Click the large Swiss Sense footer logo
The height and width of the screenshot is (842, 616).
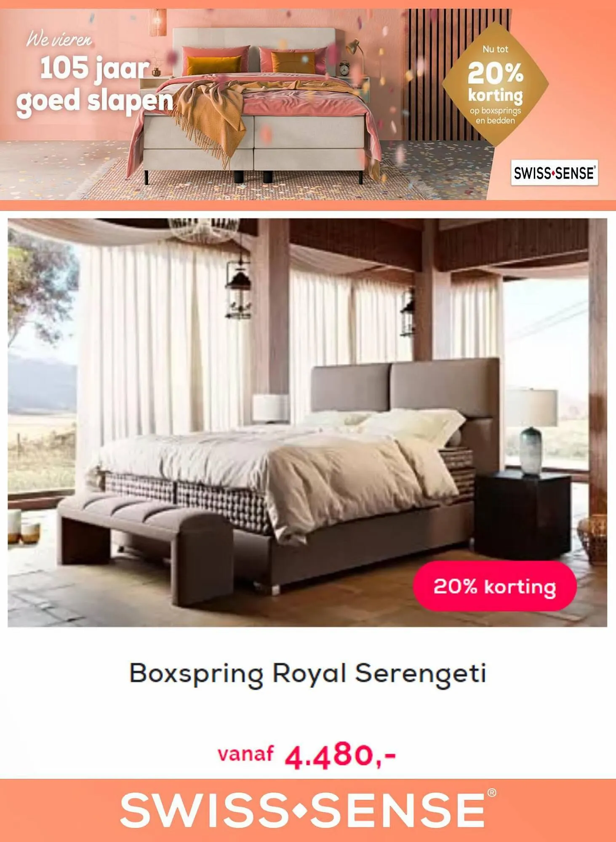click(308, 809)
